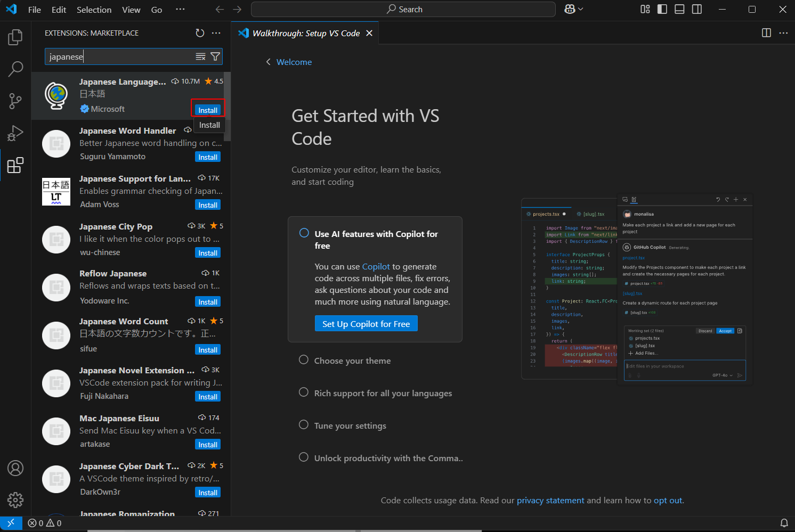795x532 pixels.
Task: Open notifications bell in status bar
Action: coord(784,523)
